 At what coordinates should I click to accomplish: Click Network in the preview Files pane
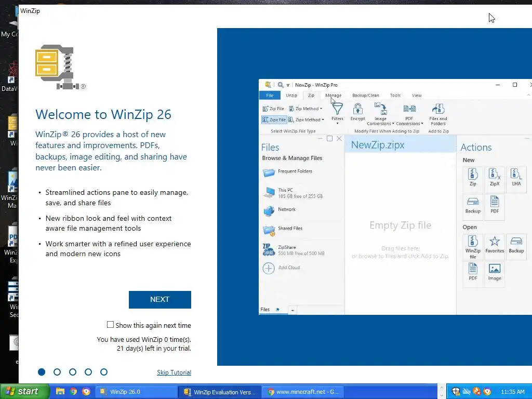280,210
